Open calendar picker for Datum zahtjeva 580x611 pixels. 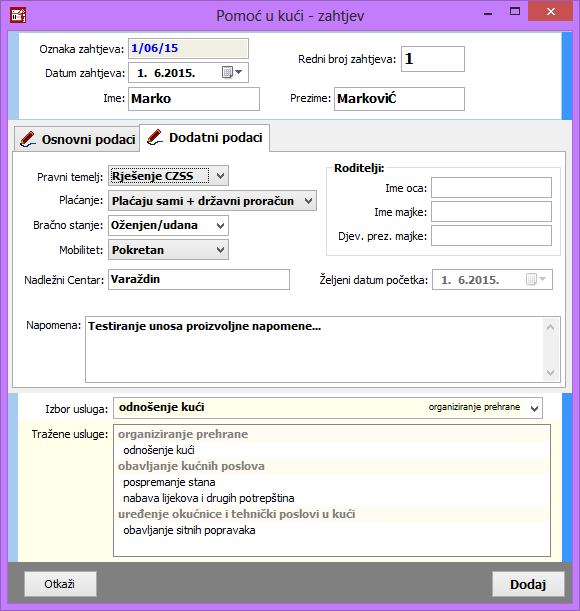pos(232,72)
